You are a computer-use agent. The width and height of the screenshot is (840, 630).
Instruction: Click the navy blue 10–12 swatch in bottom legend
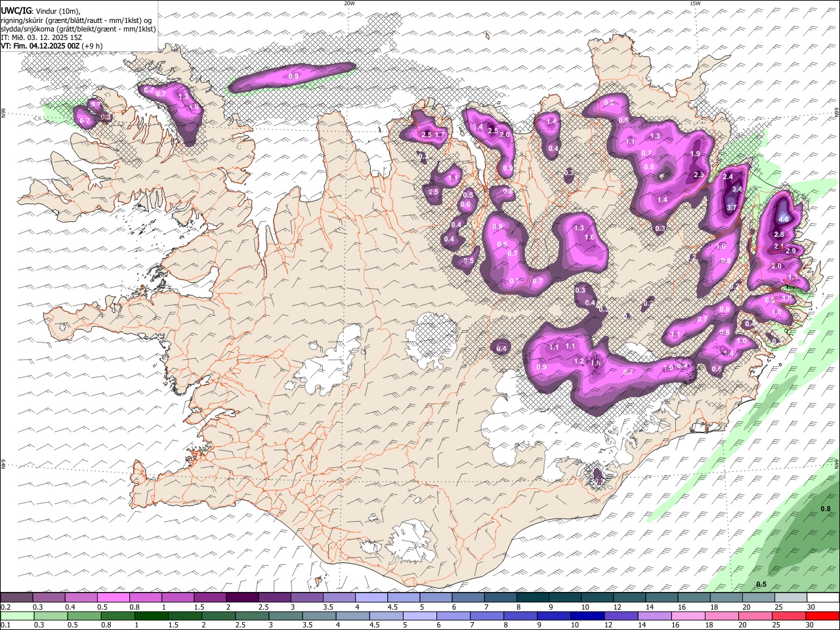coord(587,616)
